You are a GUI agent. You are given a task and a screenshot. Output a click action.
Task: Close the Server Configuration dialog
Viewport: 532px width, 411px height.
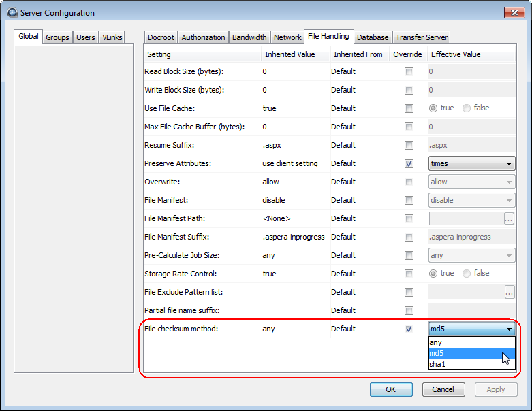click(x=513, y=12)
